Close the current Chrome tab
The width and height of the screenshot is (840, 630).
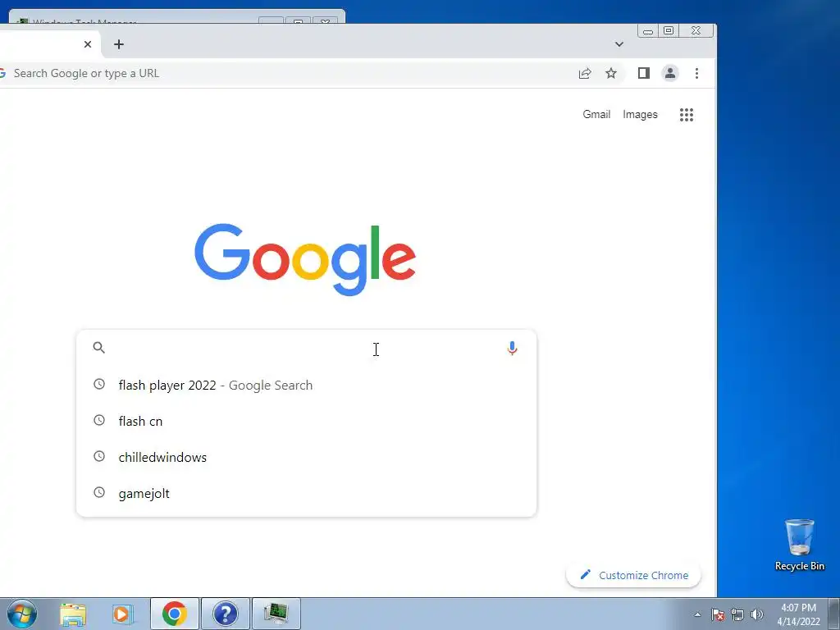pyautogui.click(x=88, y=44)
